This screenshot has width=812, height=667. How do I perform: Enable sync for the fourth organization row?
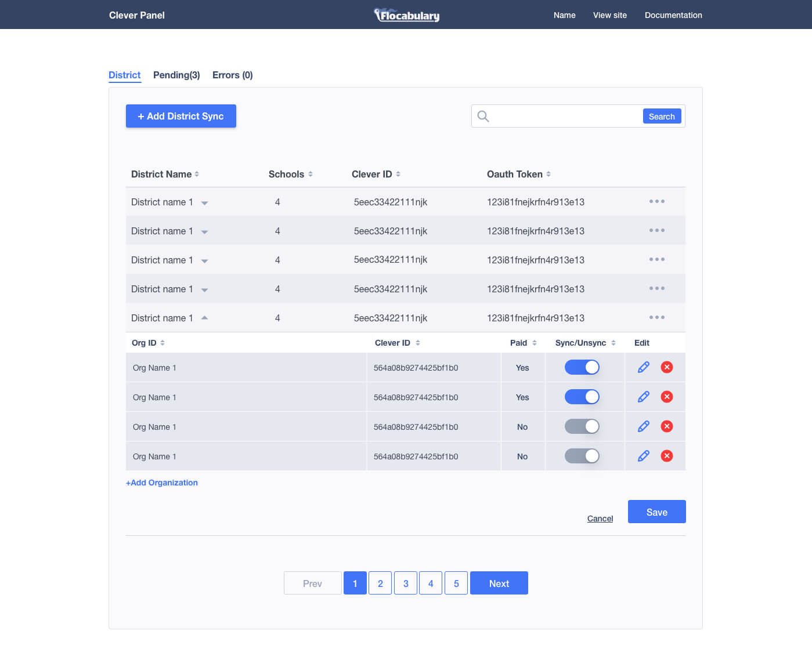[x=582, y=456]
